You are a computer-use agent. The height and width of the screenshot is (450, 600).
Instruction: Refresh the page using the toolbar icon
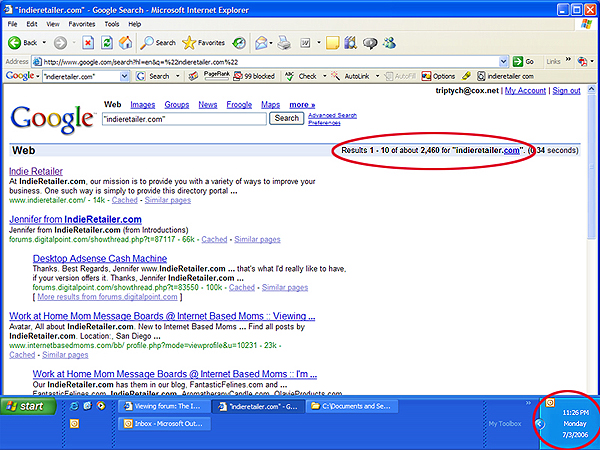click(x=107, y=43)
